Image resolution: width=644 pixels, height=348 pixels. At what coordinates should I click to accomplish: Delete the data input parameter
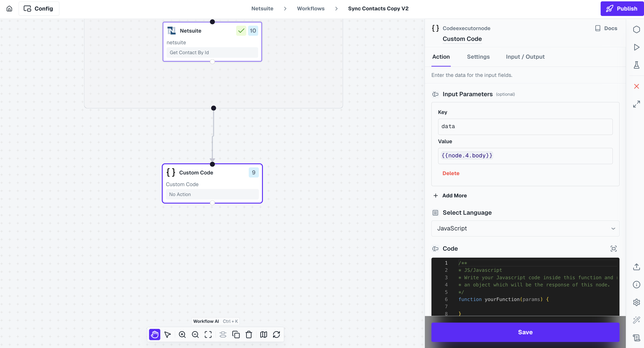point(451,173)
